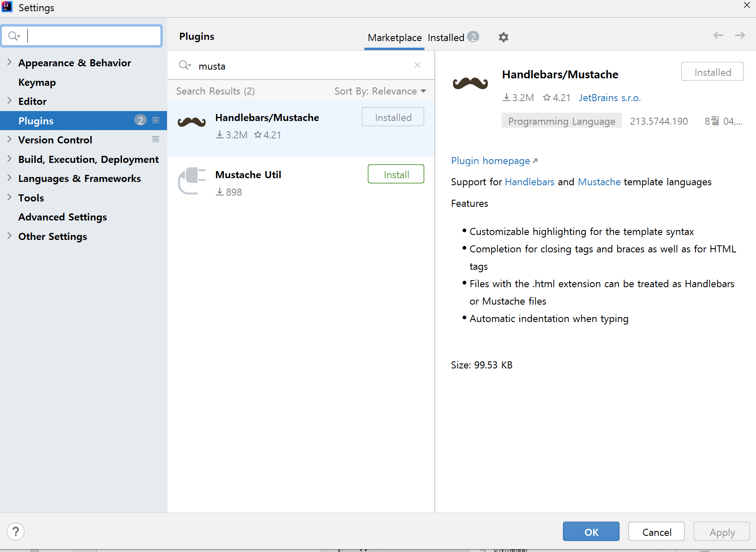756x552 pixels.
Task: Go back with the left arrow
Action: [718, 36]
